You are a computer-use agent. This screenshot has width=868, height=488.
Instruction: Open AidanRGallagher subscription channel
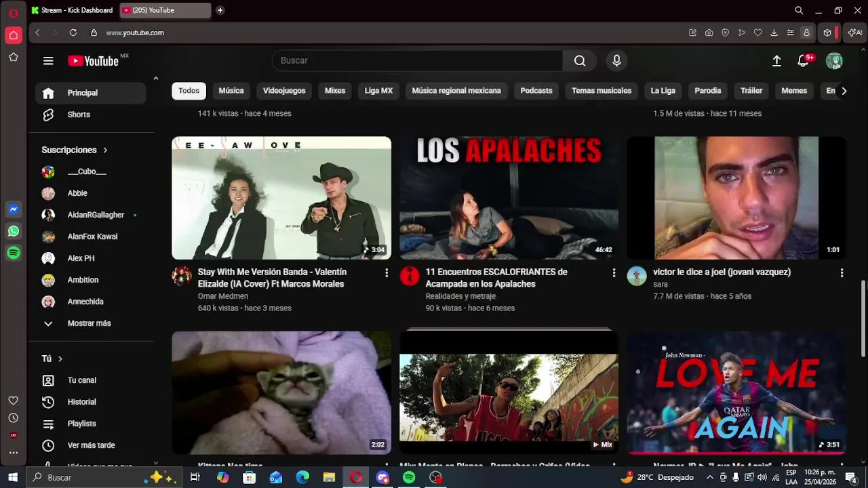[90, 215]
